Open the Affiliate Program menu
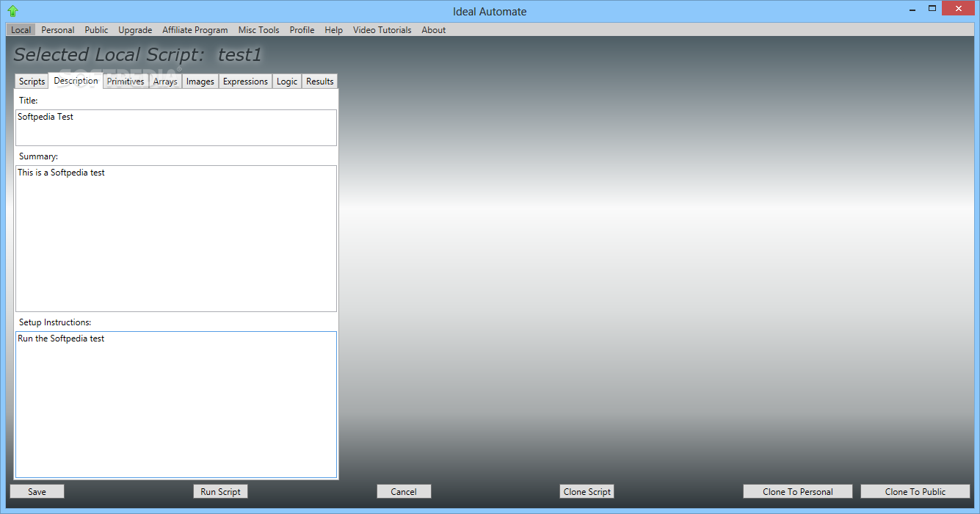This screenshot has width=980, height=514. [195, 30]
